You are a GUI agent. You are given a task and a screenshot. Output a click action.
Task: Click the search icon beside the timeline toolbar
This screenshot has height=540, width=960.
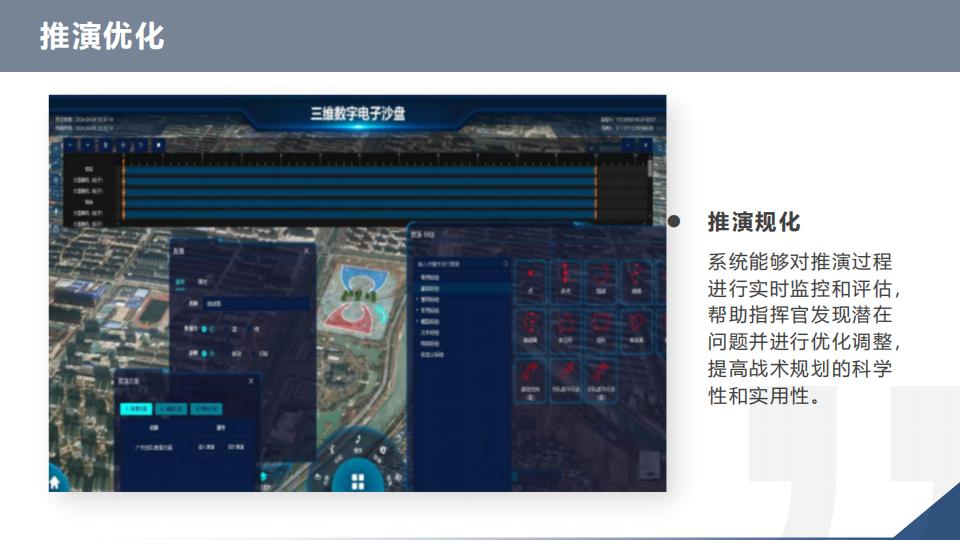click(659, 148)
